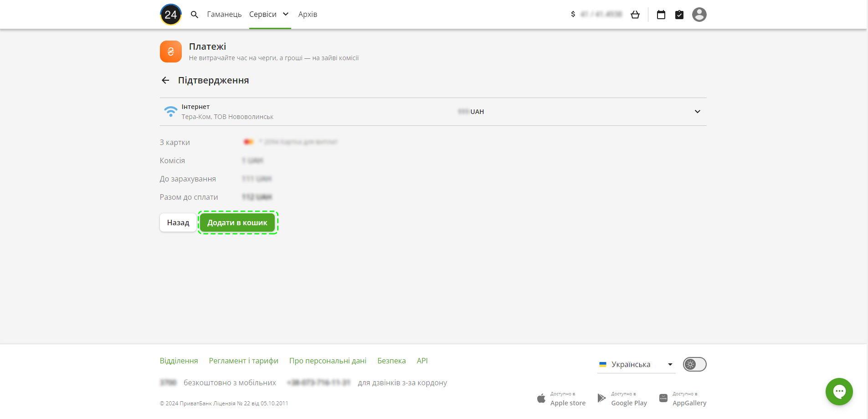868x419 pixels.
Task: Click the Додати в кошик button
Action: click(237, 222)
